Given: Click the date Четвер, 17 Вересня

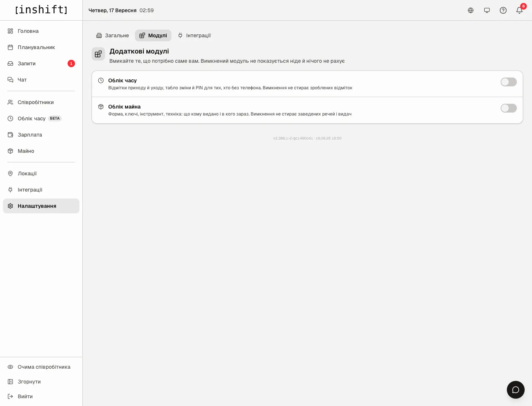Looking at the screenshot, I should (112, 10).
